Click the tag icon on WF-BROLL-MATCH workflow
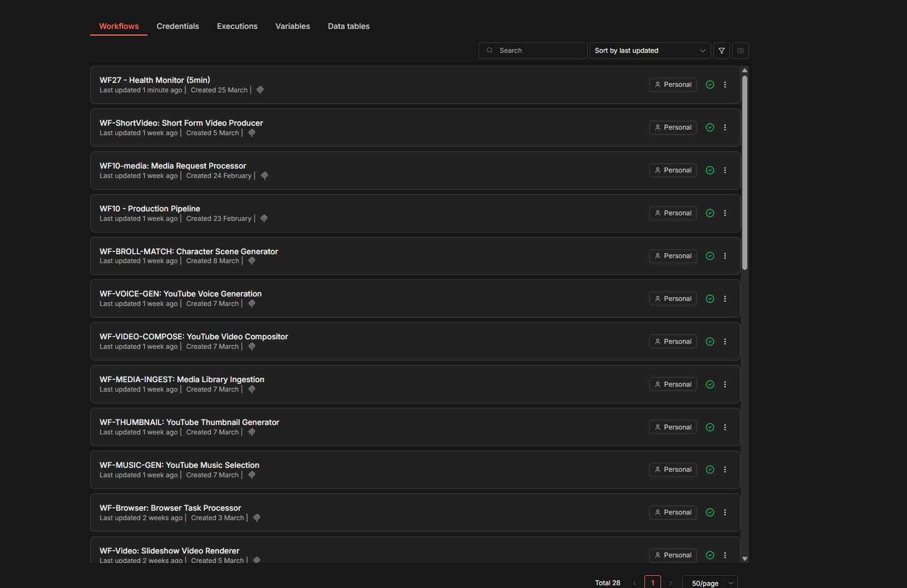907x588 pixels. coord(252,260)
